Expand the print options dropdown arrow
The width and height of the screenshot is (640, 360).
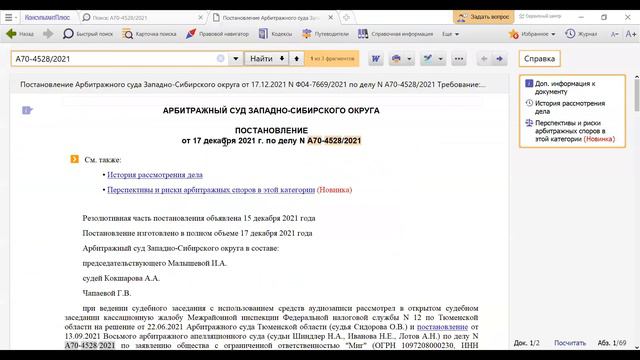(x=409, y=59)
